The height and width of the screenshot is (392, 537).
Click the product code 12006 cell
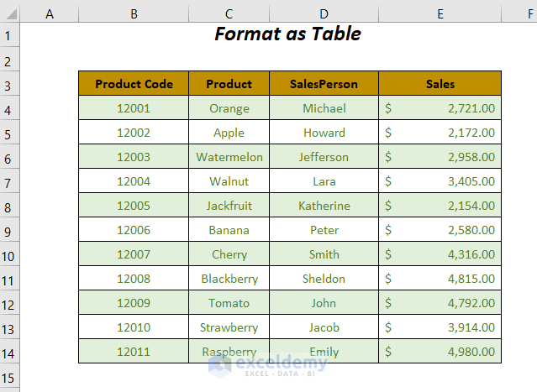134,230
